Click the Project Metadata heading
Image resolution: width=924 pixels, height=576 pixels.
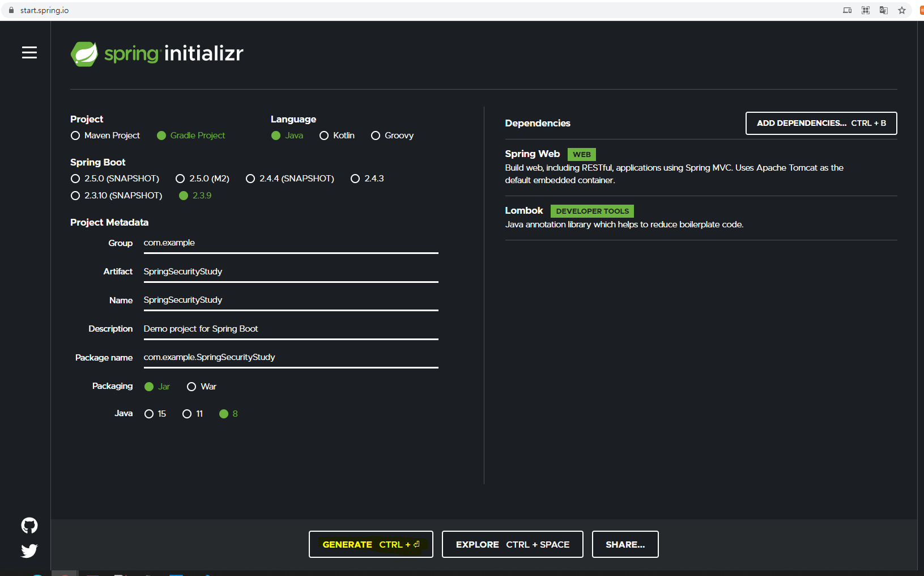(109, 222)
